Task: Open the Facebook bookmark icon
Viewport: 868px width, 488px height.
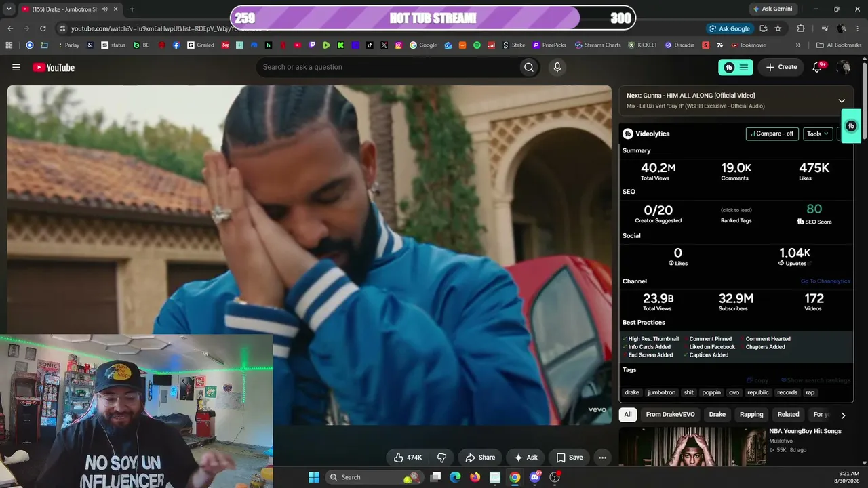Action: (x=176, y=45)
